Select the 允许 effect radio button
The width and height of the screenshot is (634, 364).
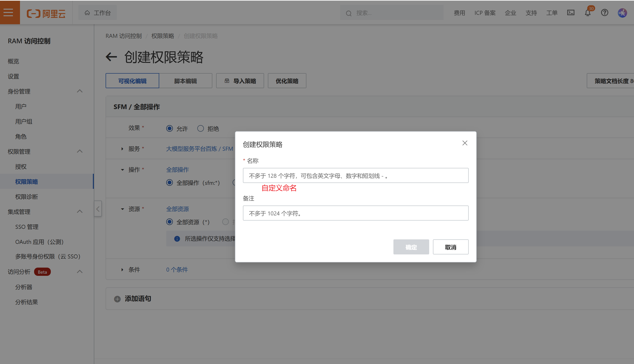point(170,128)
